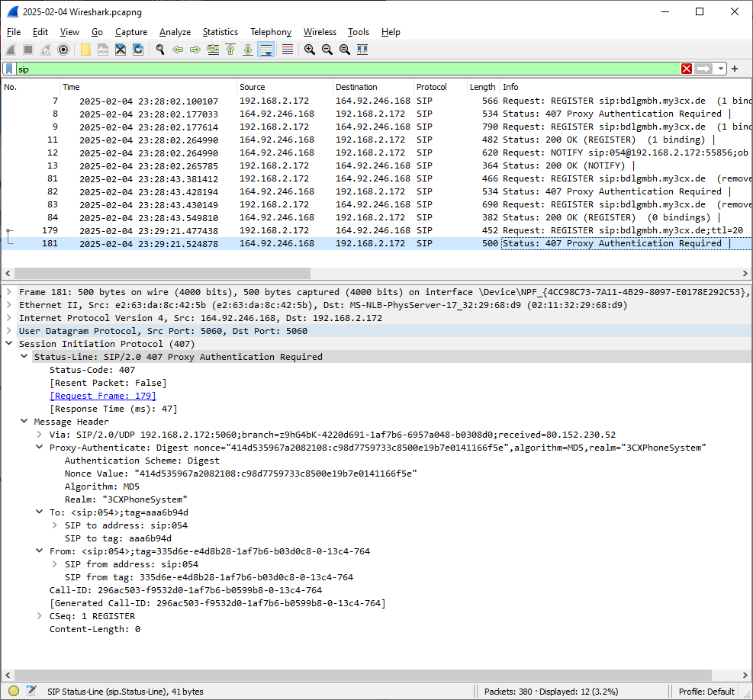753x700 pixels.
Task: Expand SIP from address: sip:054
Action: point(55,564)
